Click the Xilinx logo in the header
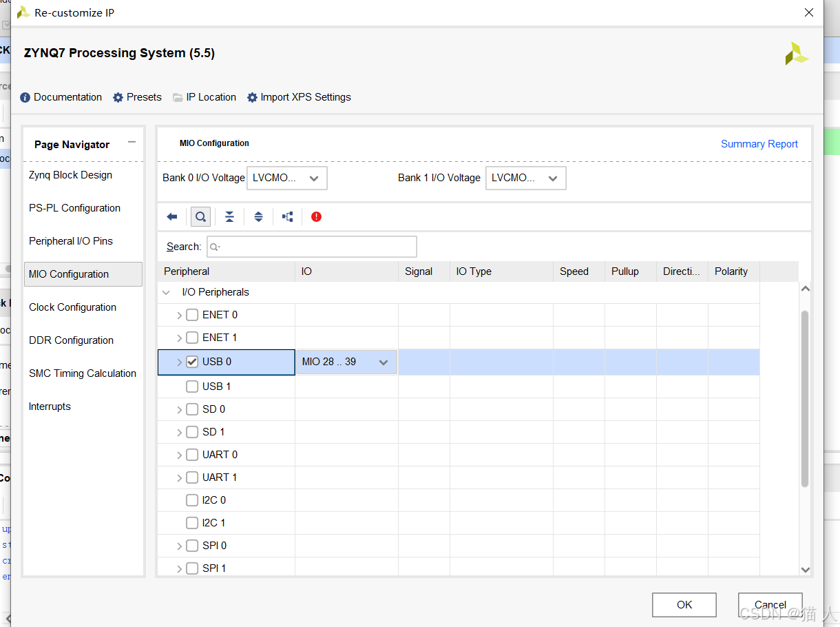This screenshot has width=840, height=627. click(x=796, y=54)
